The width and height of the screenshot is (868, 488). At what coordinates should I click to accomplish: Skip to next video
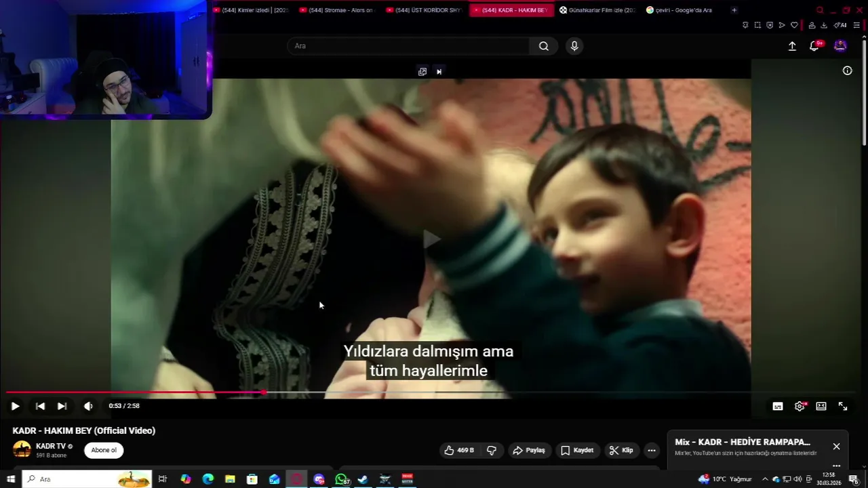point(62,406)
